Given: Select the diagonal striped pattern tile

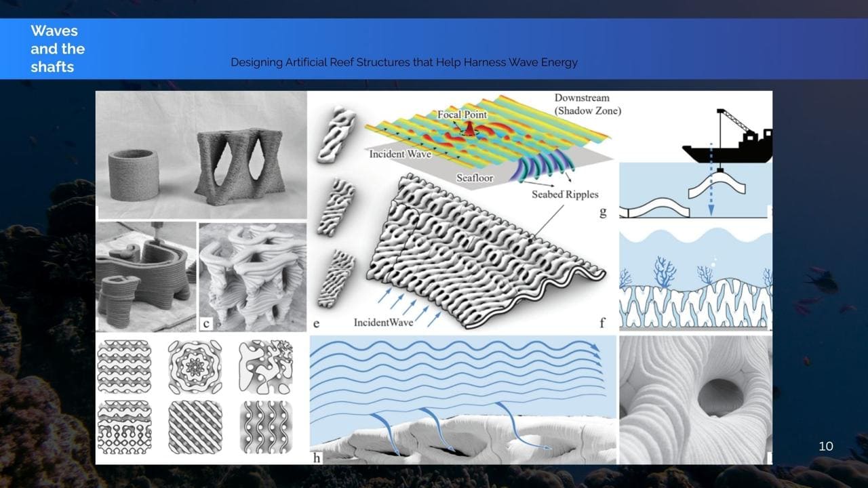Looking at the screenshot, I should [x=195, y=427].
